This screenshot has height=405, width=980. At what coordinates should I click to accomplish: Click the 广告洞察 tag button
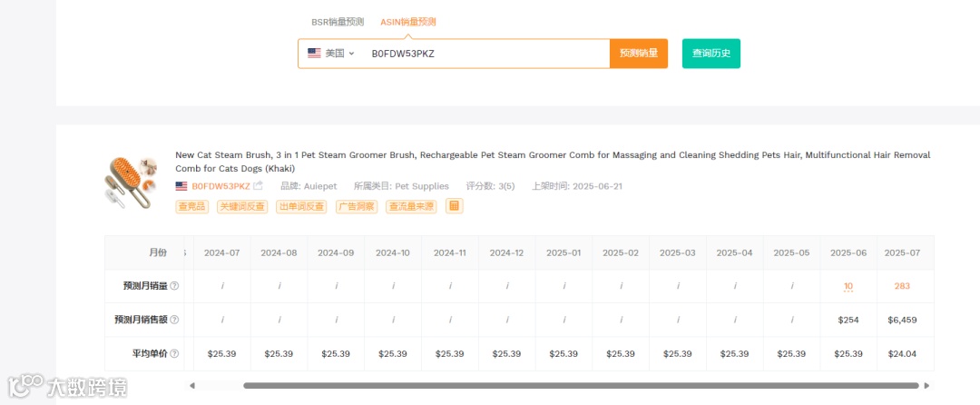point(357,206)
